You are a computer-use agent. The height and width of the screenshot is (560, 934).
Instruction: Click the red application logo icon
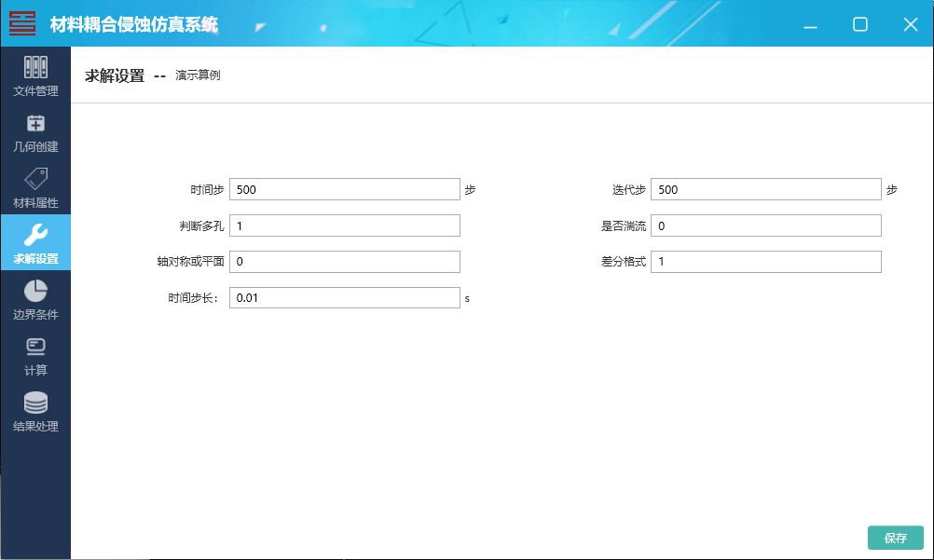pos(22,24)
